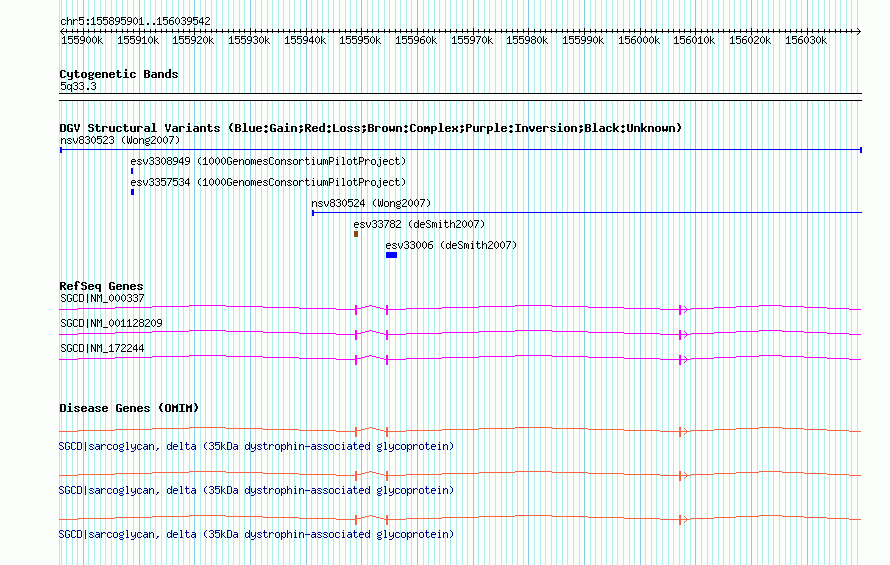This screenshot has height=565, width=890.
Task: Click the arrow exon marker on third OMIM gene line
Action: pyautogui.click(x=683, y=520)
